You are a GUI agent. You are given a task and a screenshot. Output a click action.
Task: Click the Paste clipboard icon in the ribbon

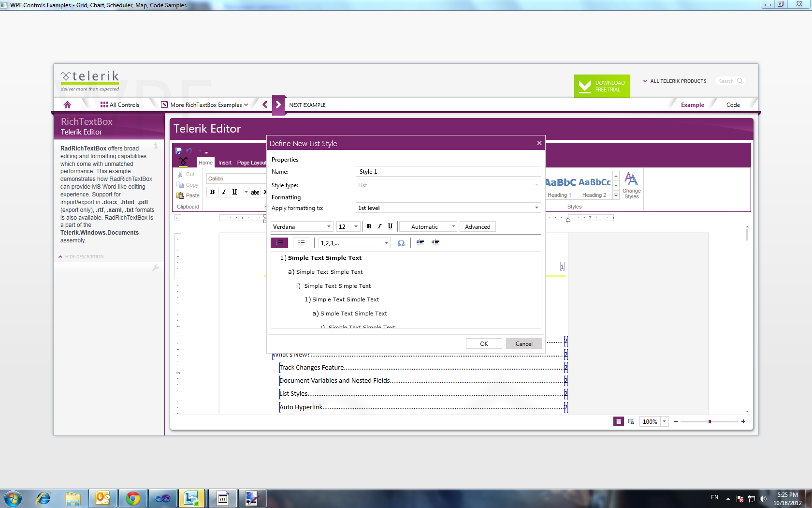click(x=180, y=195)
